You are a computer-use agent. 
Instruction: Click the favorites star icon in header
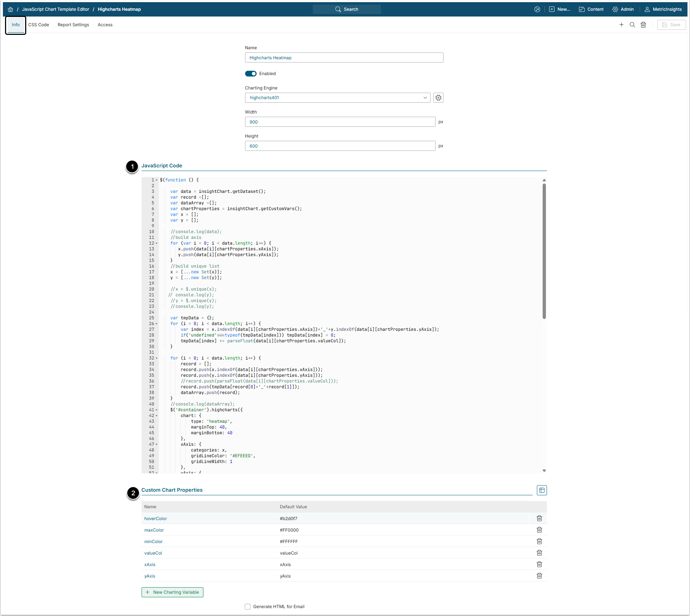point(537,9)
